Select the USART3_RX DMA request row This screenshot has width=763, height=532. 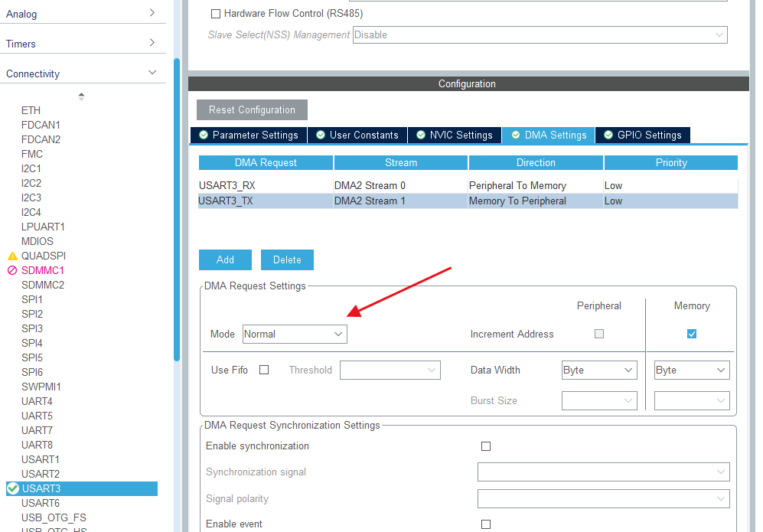click(x=468, y=185)
